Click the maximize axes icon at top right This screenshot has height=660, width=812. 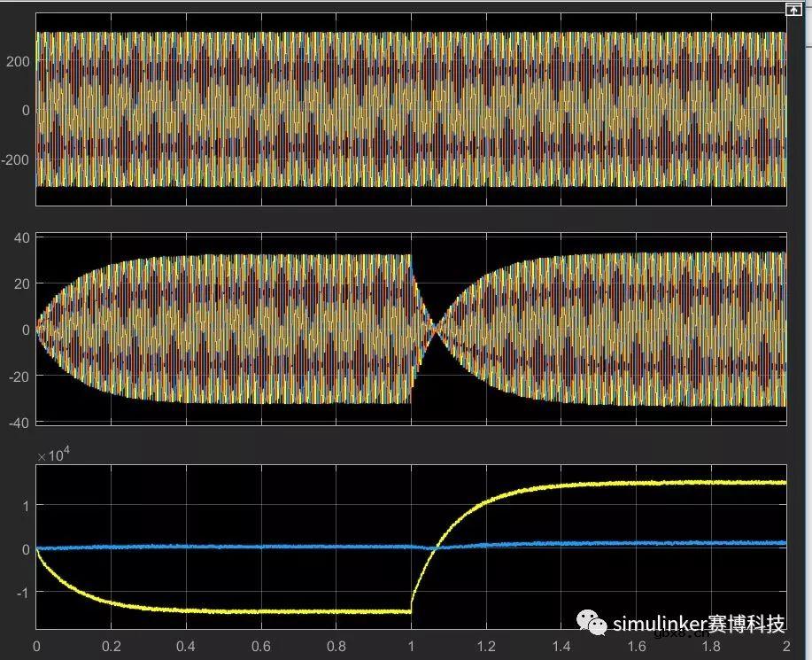tap(793, 9)
